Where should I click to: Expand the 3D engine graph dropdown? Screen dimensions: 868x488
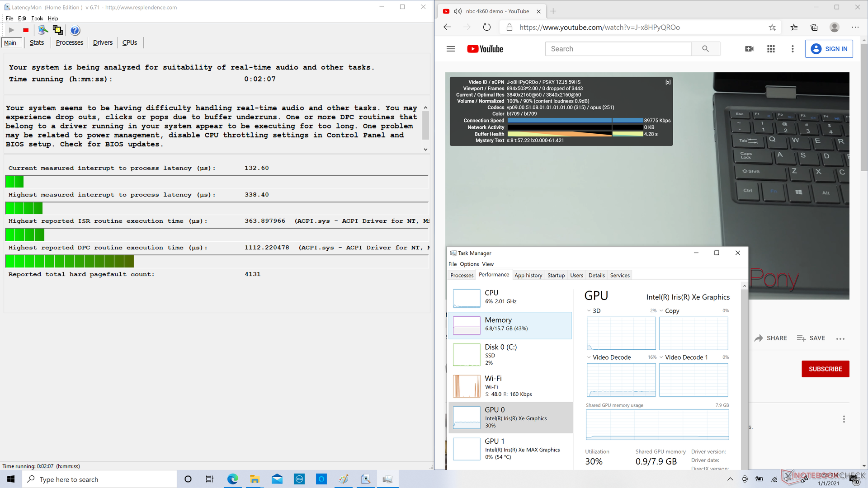[x=589, y=311]
